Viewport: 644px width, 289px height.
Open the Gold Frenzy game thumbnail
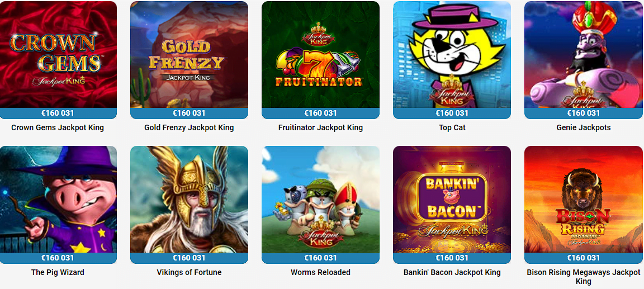click(x=189, y=55)
